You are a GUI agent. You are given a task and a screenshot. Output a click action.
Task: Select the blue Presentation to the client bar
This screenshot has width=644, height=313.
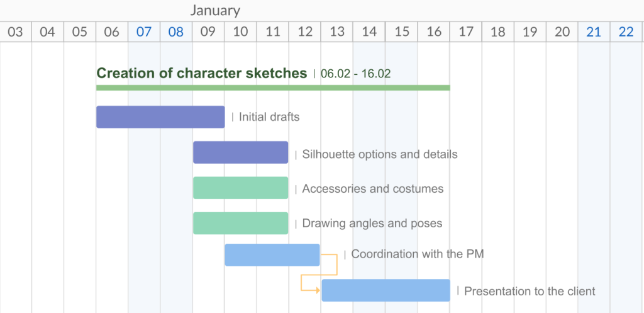[x=386, y=290]
